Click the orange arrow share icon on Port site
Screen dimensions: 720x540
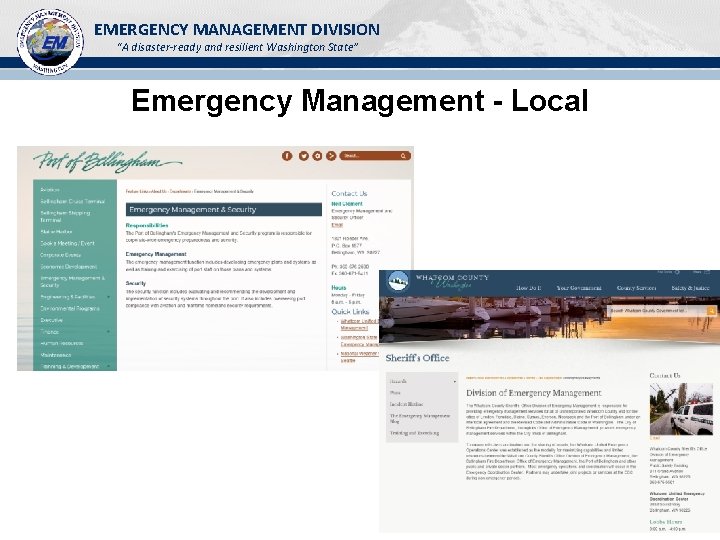coord(331,156)
